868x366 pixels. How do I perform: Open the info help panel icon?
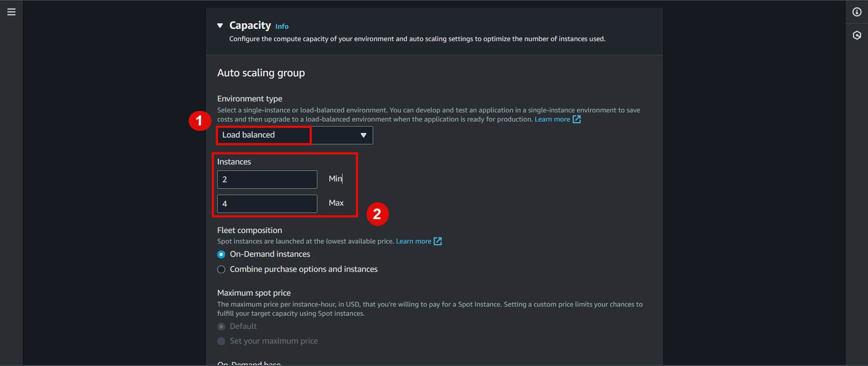pyautogui.click(x=857, y=12)
